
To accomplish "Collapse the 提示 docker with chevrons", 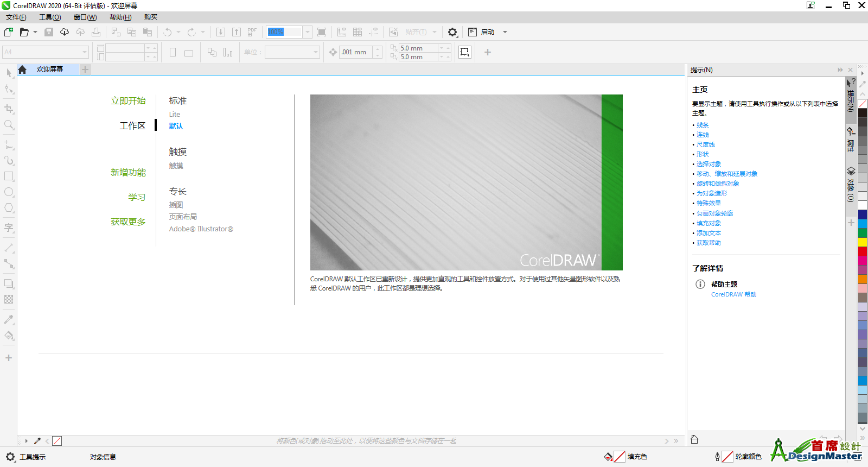I will 840,70.
